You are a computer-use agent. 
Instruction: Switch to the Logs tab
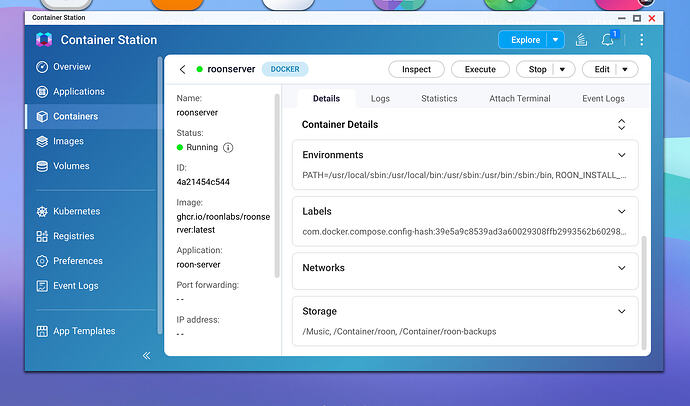click(380, 99)
